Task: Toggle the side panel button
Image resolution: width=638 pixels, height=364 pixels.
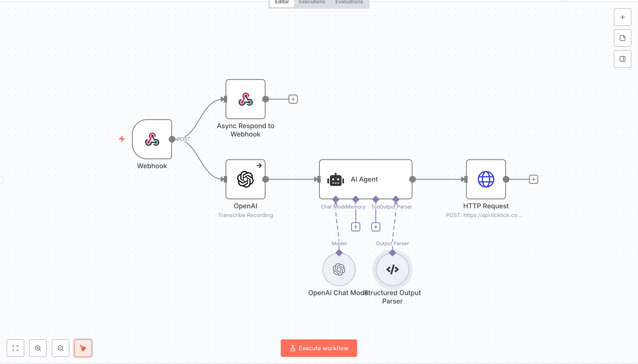Action: 622,59
